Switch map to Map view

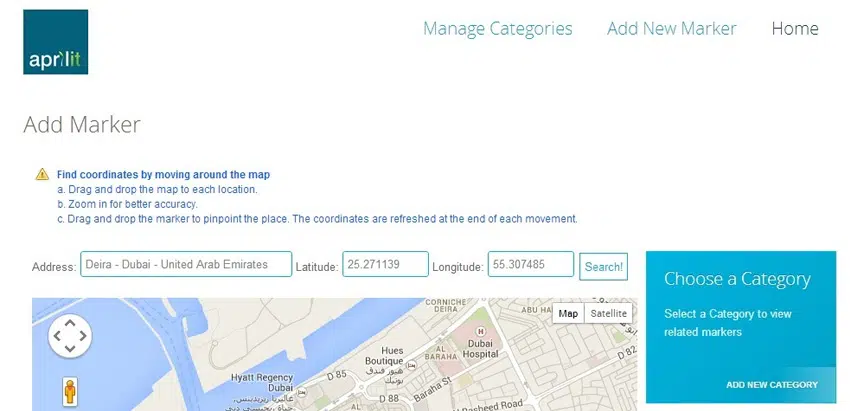[x=568, y=313]
